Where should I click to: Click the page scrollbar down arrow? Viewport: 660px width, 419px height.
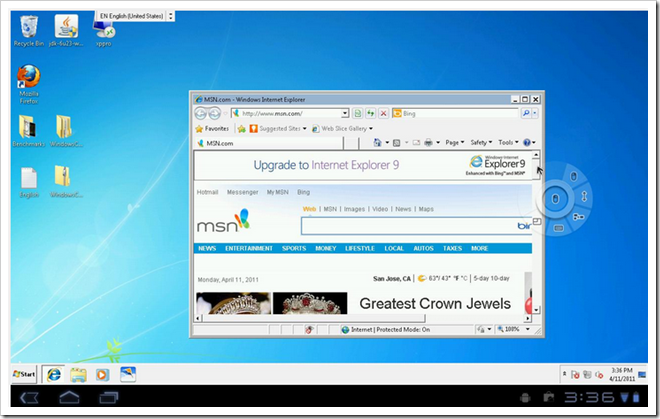[x=536, y=310]
